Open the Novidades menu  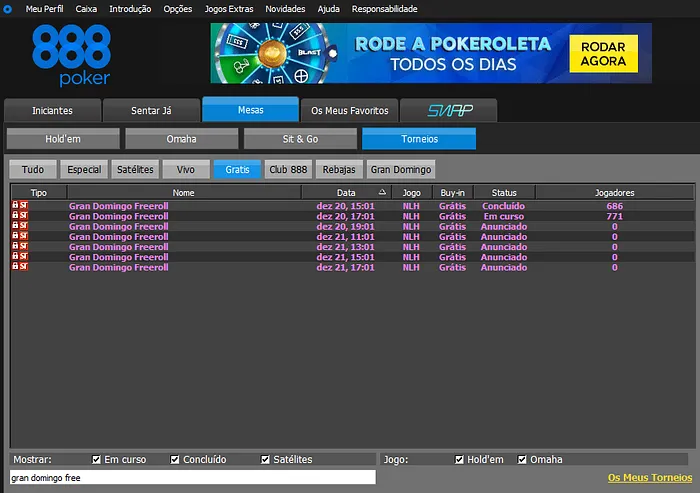click(x=285, y=9)
